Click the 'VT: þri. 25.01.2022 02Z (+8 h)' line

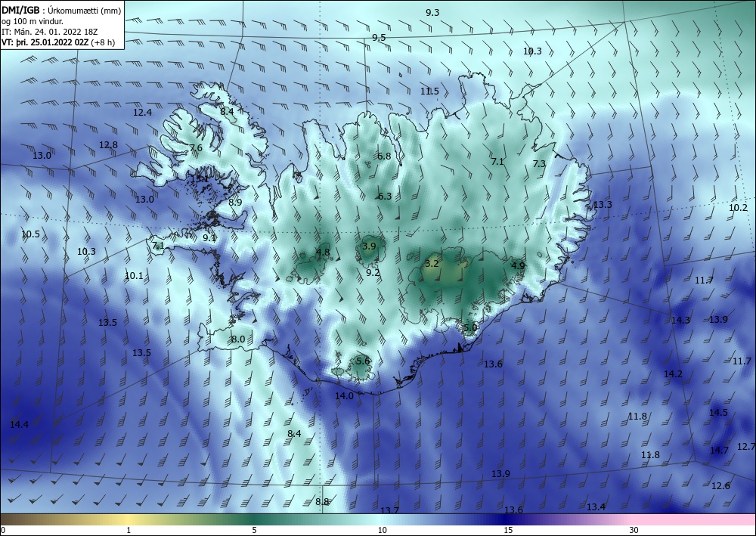pyautogui.click(x=58, y=42)
